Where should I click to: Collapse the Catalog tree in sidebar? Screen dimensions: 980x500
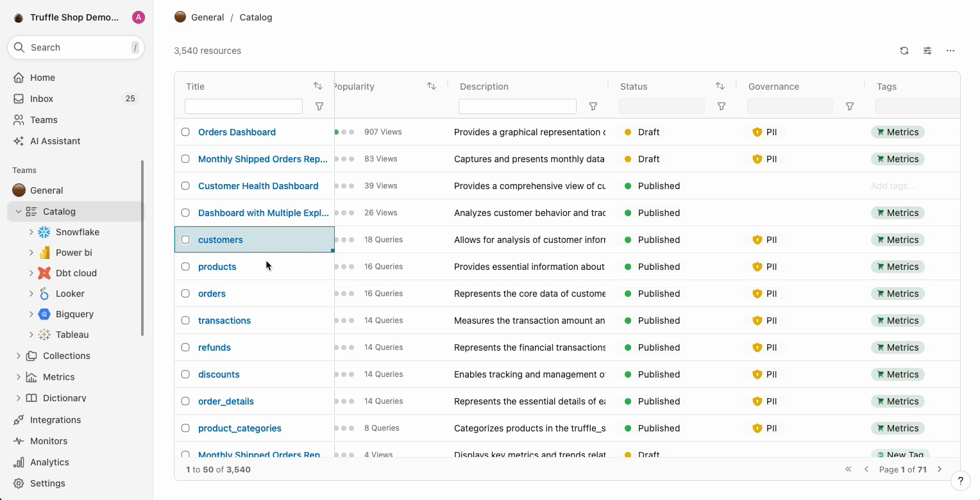point(19,212)
